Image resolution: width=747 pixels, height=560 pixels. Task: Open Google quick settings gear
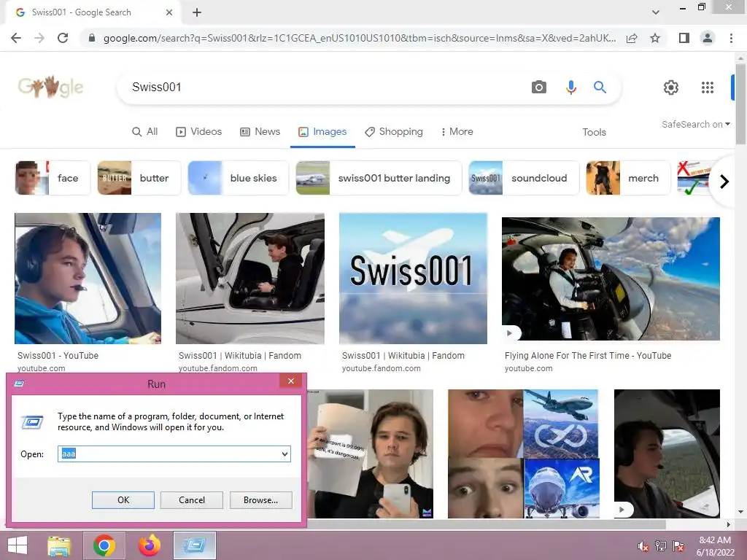(671, 87)
